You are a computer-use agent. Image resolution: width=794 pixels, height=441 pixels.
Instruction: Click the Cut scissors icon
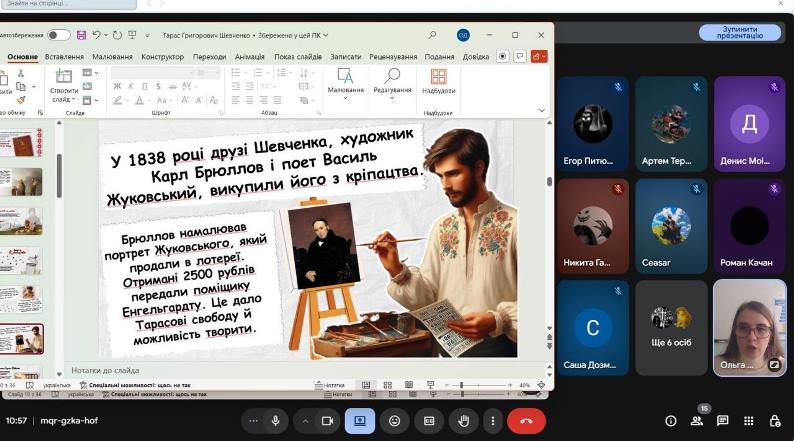click(x=21, y=73)
